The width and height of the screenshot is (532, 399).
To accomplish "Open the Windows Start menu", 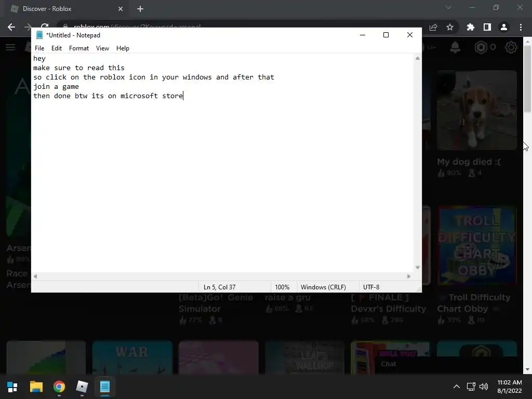I will [x=12, y=387].
